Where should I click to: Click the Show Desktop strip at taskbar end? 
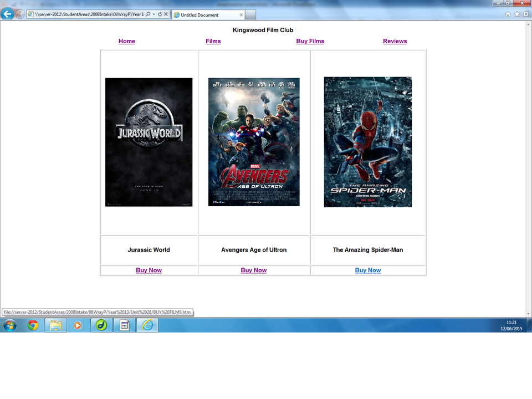click(x=529, y=325)
